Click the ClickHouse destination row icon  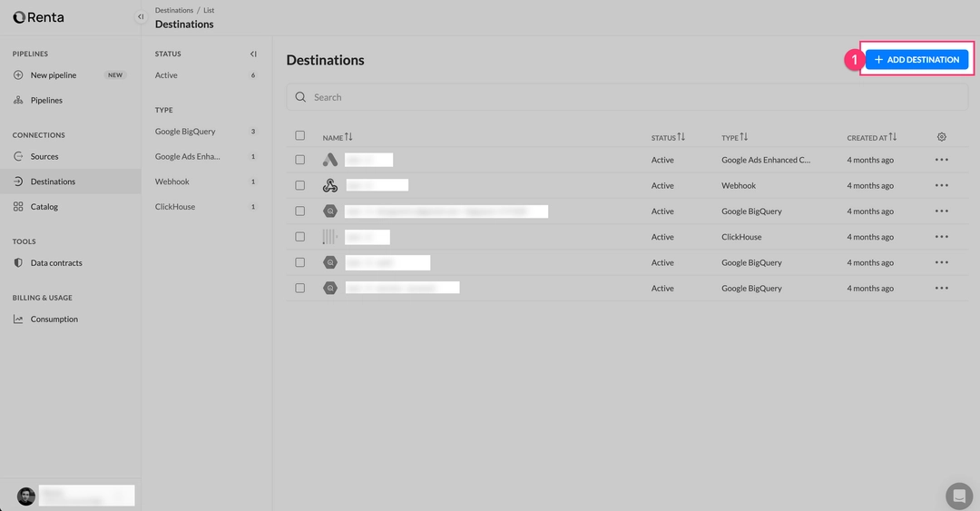tap(329, 237)
